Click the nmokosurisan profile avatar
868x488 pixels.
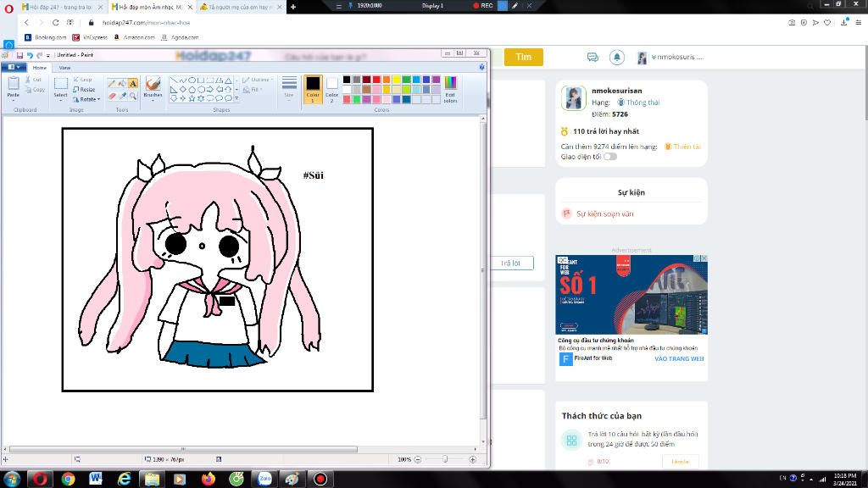tap(574, 98)
